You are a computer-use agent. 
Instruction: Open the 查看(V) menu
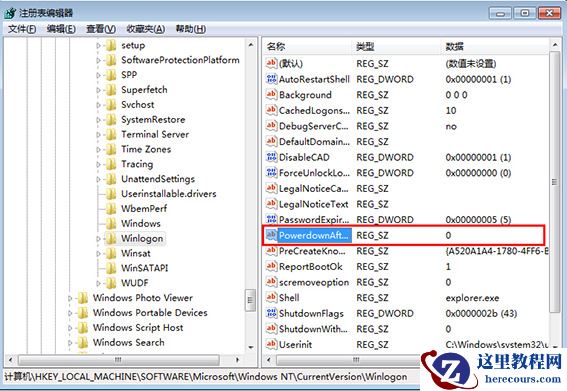coord(101,29)
